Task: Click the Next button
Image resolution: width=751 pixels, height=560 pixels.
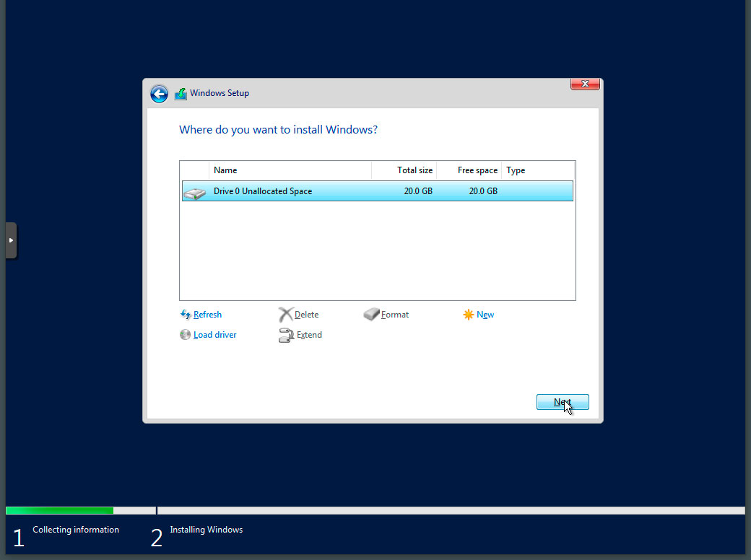Action: tap(563, 402)
